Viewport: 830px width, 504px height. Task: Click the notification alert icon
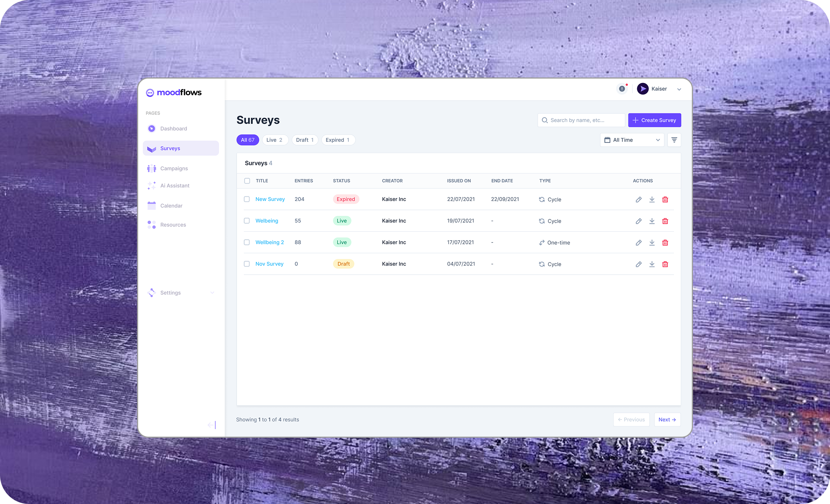click(622, 89)
